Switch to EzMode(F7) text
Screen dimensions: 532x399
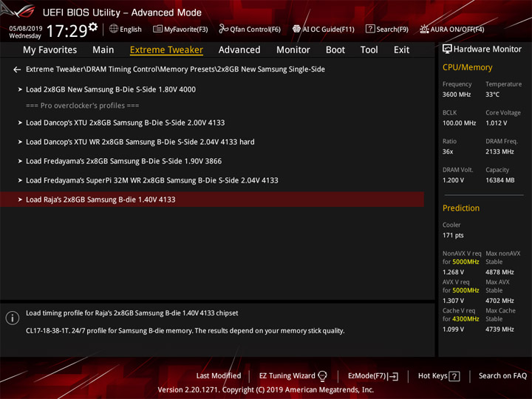pos(367,376)
